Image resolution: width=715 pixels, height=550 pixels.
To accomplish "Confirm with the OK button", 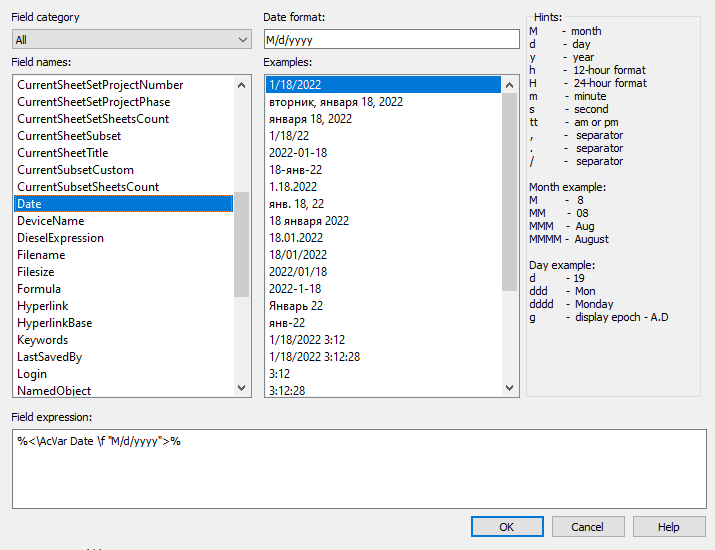I will (x=507, y=527).
